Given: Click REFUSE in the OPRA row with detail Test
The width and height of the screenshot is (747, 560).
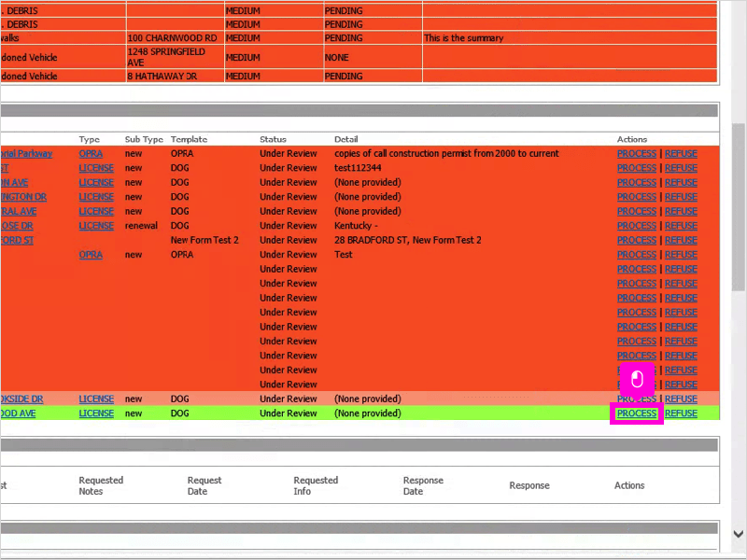Looking at the screenshot, I should click(x=681, y=255).
